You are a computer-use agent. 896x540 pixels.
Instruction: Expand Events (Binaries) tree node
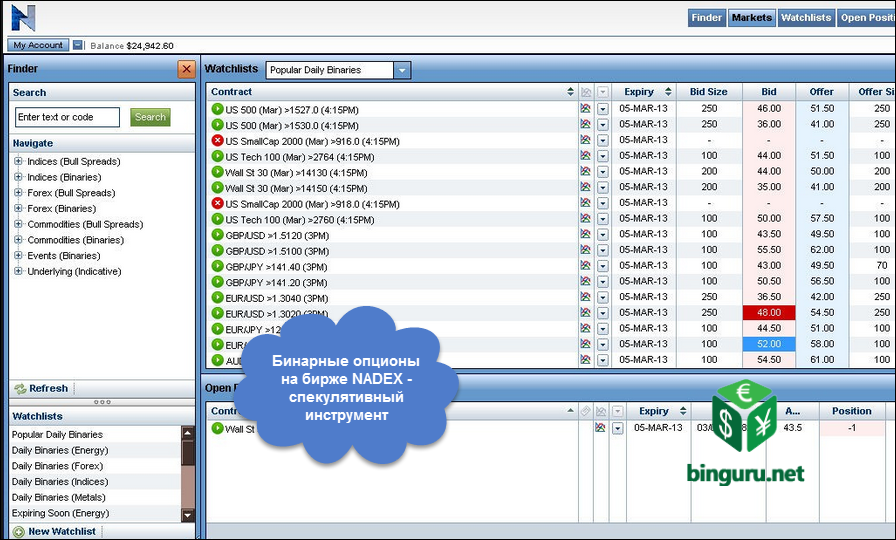[x=18, y=255]
